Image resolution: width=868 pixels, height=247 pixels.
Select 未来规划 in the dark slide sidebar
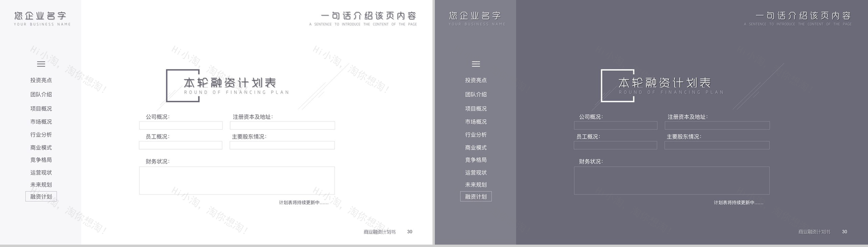coord(476,184)
